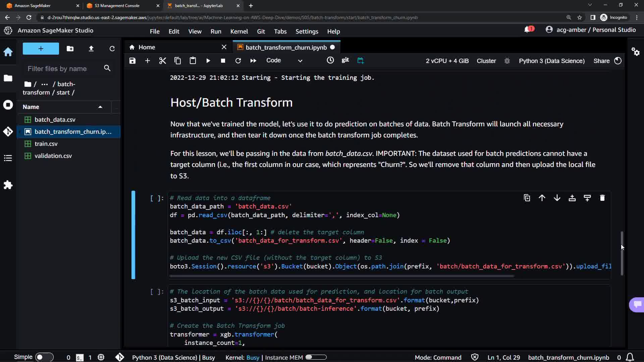Switch to the Home tab
Image resolution: width=644 pixels, height=362 pixels.
tap(147, 47)
